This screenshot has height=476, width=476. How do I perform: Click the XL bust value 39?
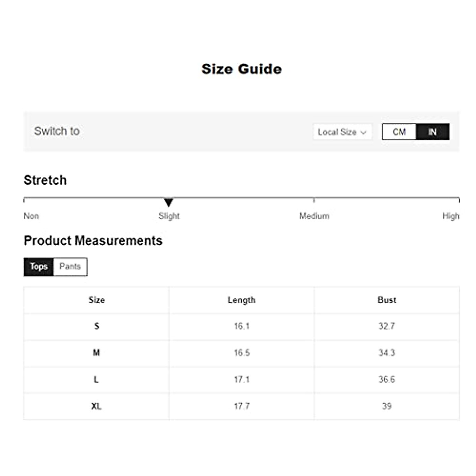[x=387, y=406]
